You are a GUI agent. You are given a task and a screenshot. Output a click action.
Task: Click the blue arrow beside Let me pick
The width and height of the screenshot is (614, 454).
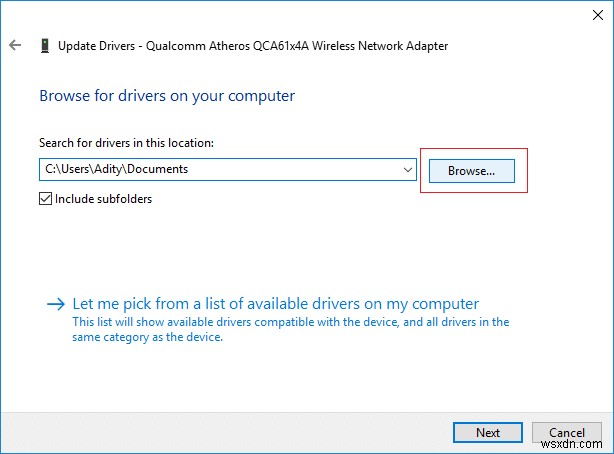(x=56, y=304)
